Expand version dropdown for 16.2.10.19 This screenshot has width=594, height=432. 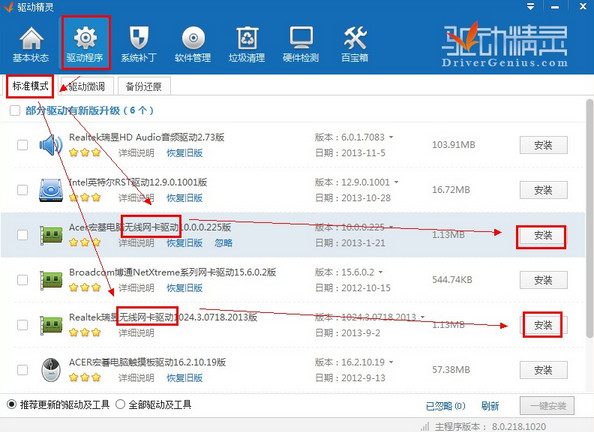pos(391,362)
